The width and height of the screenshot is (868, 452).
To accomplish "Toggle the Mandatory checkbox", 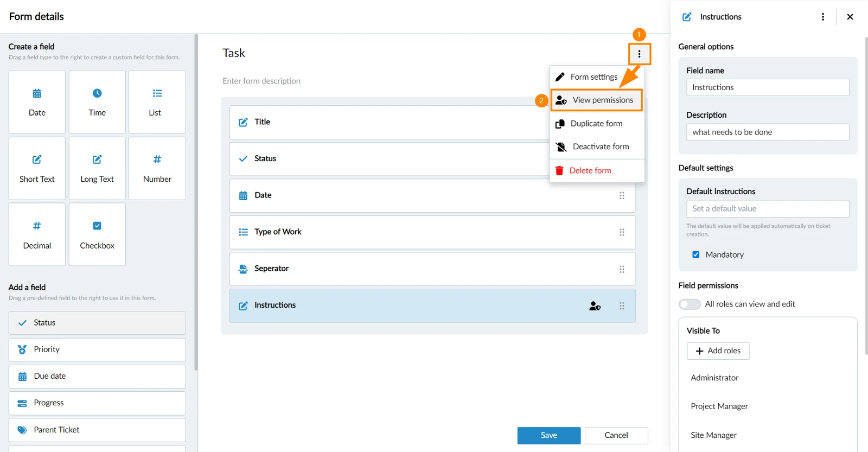I will click(696, 254).
